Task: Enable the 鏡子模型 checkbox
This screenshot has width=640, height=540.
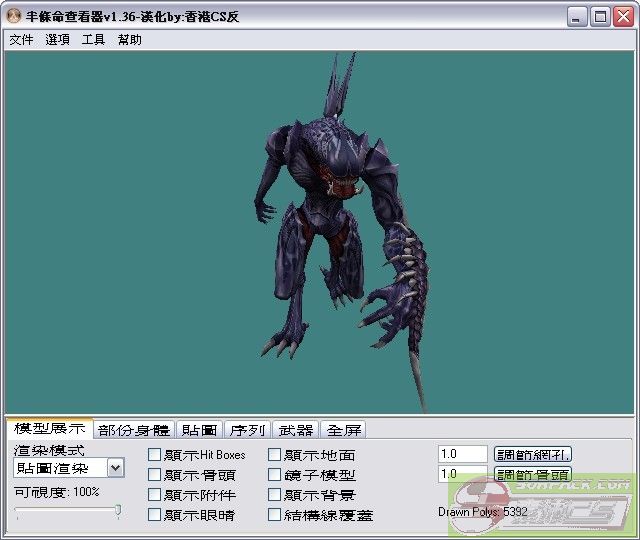Action: [x=275, y=475]
